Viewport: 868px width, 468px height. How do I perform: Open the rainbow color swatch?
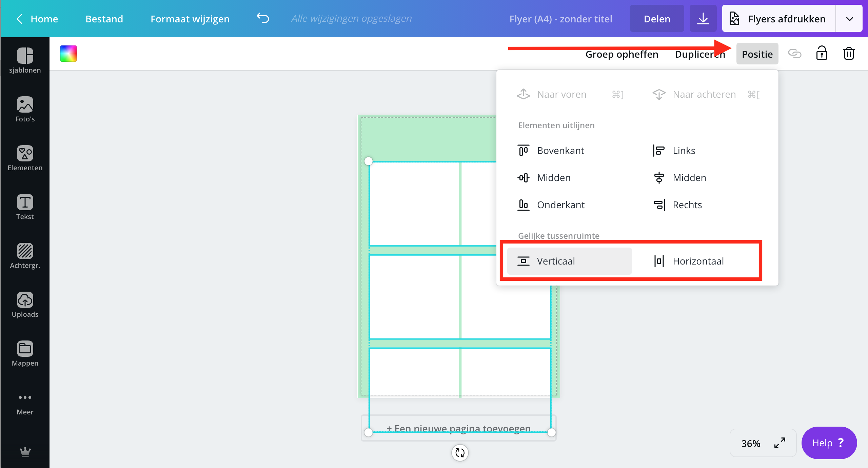(x=68, y=54)
